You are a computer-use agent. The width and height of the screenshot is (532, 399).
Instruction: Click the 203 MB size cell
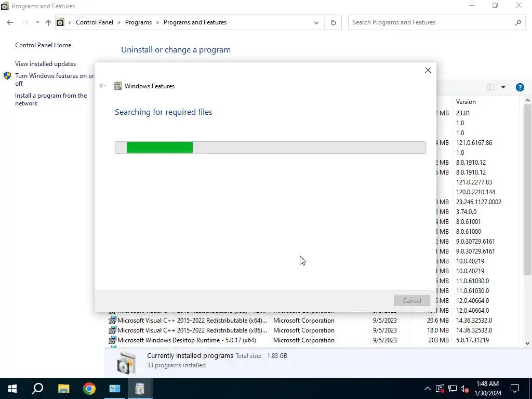(x=438, y=340)
